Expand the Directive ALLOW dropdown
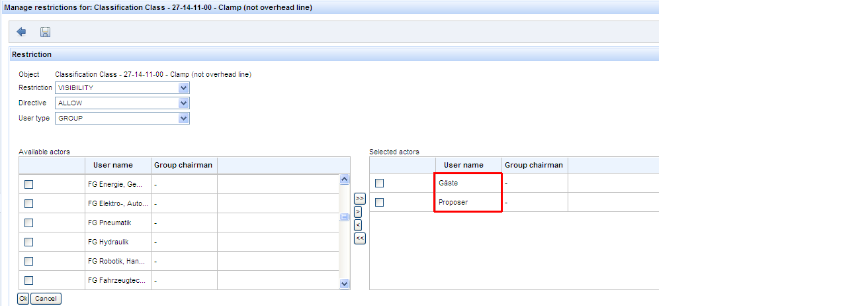The image size is (868, 306). [x=183, y=103]
